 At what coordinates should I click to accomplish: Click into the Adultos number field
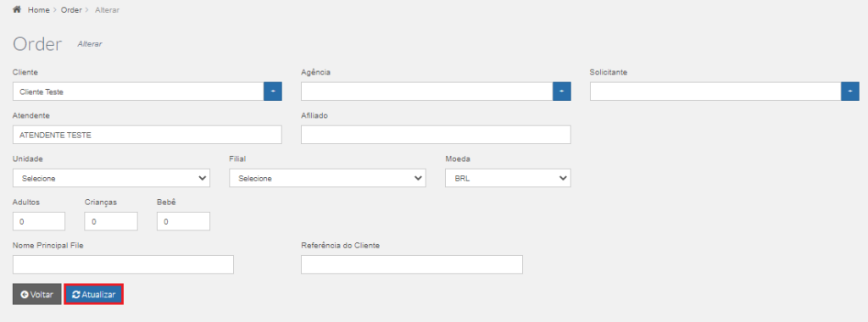coord(39,221)
